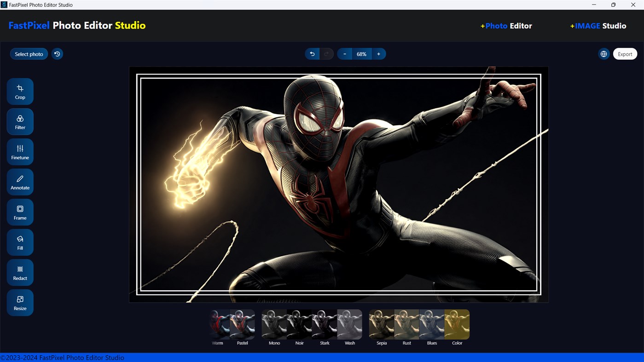
Task: Undo the last edit
Action: pos(312,54)
